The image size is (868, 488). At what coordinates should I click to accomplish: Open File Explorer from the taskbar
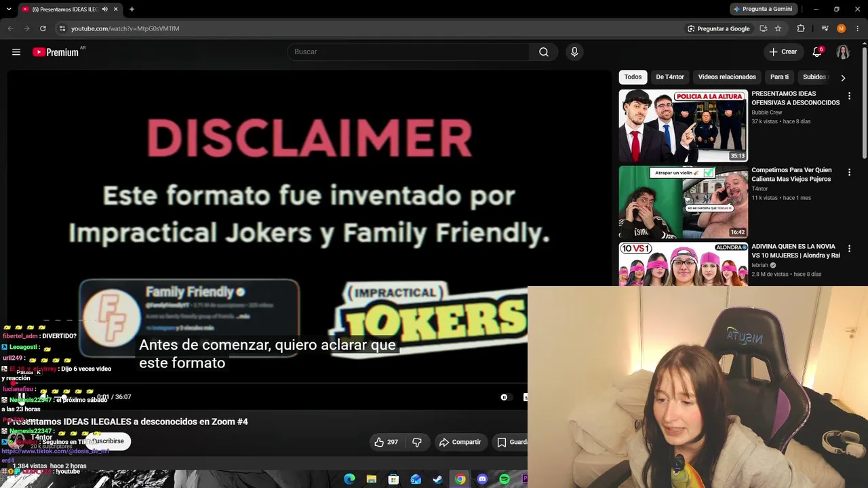click(372, 479)
